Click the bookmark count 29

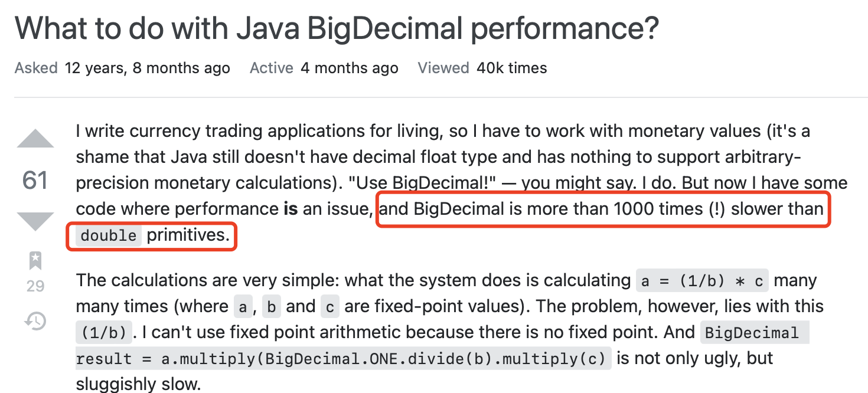pyautogui.click(x=35, y=286)
